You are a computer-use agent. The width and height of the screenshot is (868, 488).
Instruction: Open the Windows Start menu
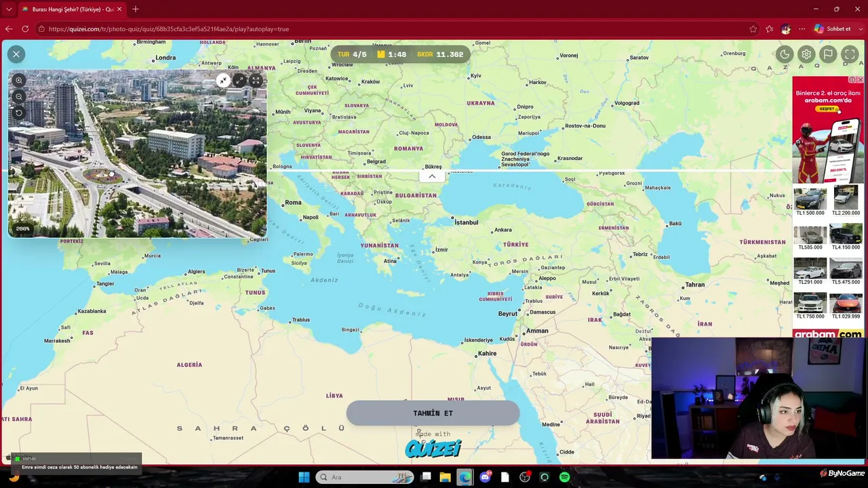click(x=304, y=477)
